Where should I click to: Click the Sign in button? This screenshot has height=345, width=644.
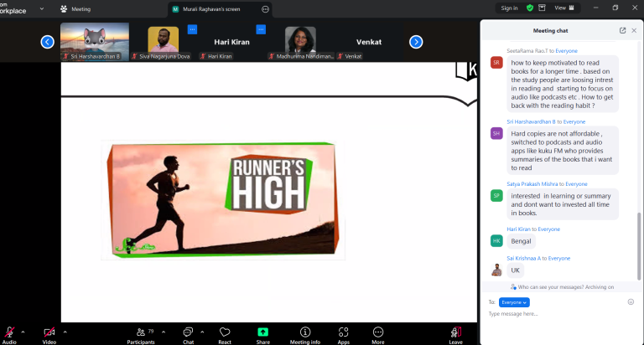[509, 8]
